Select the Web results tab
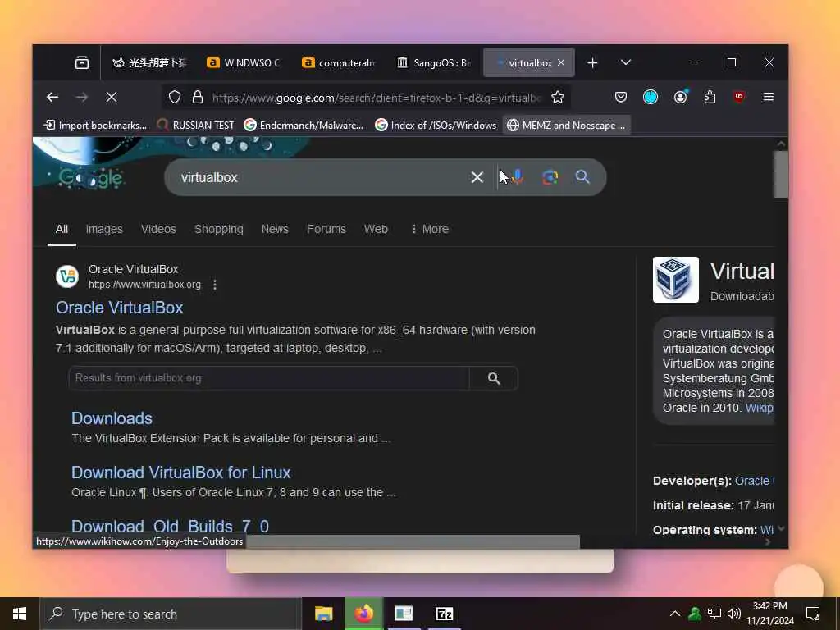The height and width of the screenshot is (630, 840). coord(376,230)
